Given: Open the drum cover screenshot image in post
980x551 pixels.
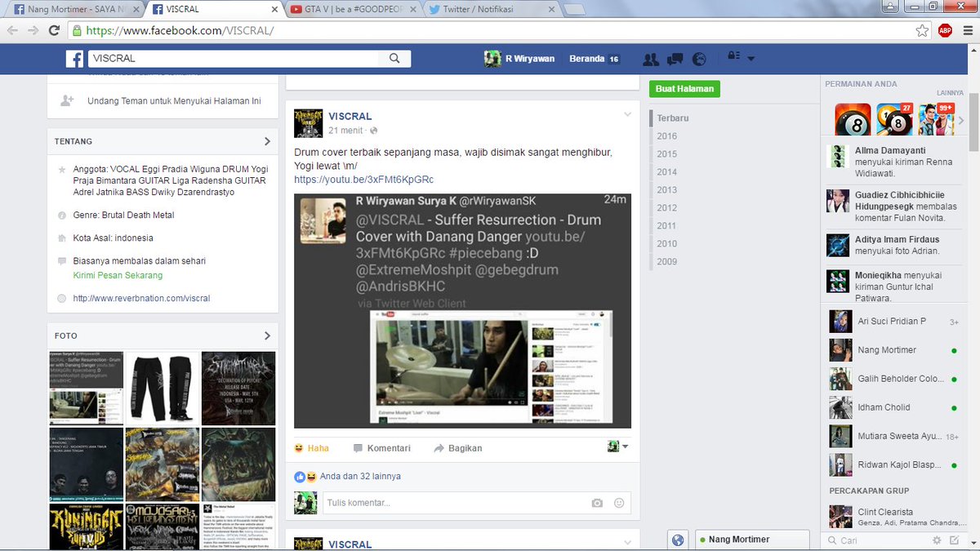Looking at the screenshot, I should click(462, 311).
